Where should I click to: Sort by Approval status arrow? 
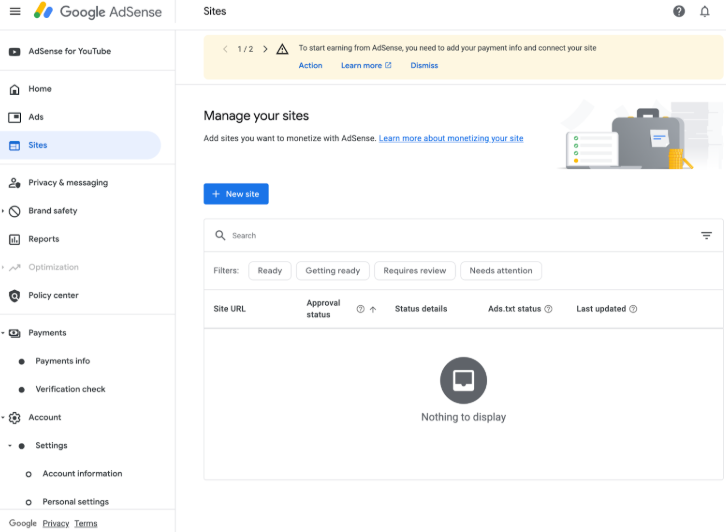[373, 309]
